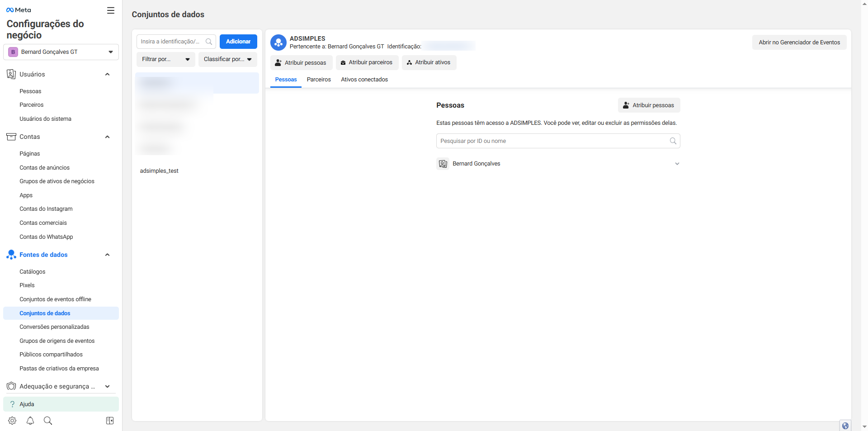This screenshot has height=431, width=868.
Task: Open Conversões personalizadas
Action: pyautogui.click(x=55, y=327)
